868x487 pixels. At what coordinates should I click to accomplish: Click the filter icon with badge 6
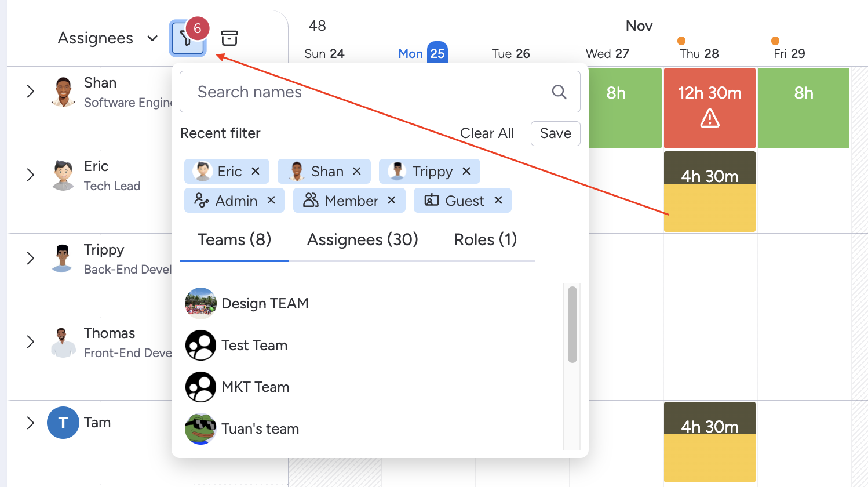tap(187, 39)
